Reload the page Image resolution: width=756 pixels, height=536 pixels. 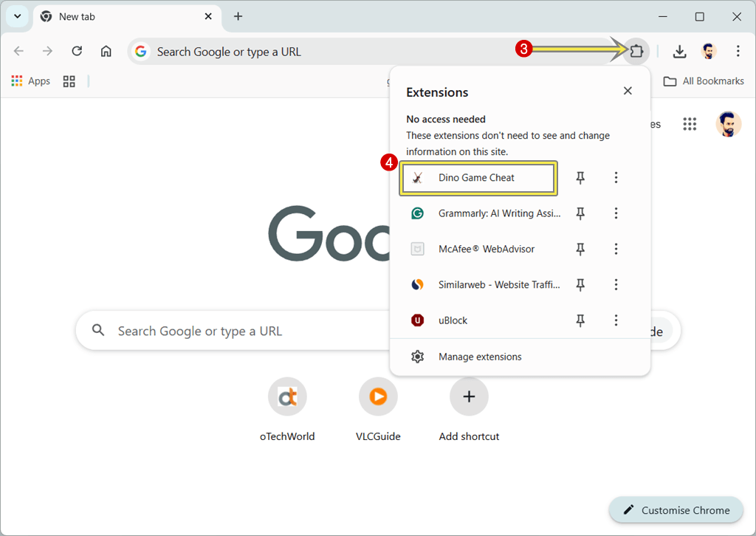pos(77,51)
